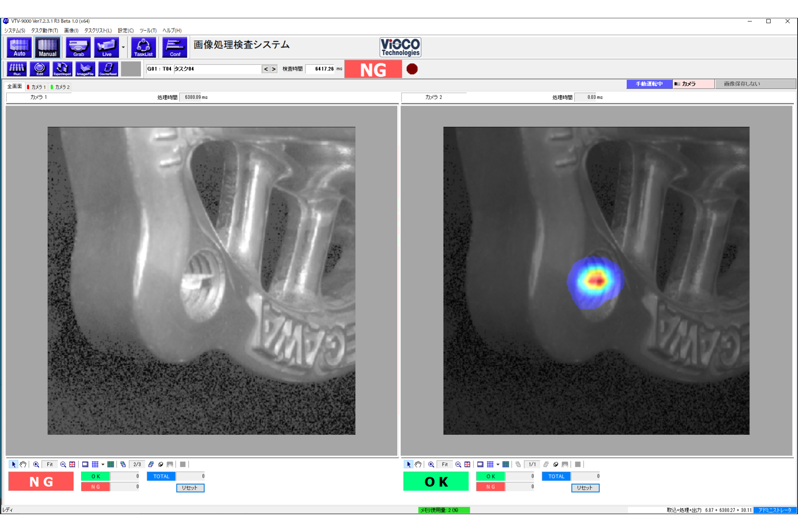
Task: Open the Conf settings icon
Action: (175, 47)
